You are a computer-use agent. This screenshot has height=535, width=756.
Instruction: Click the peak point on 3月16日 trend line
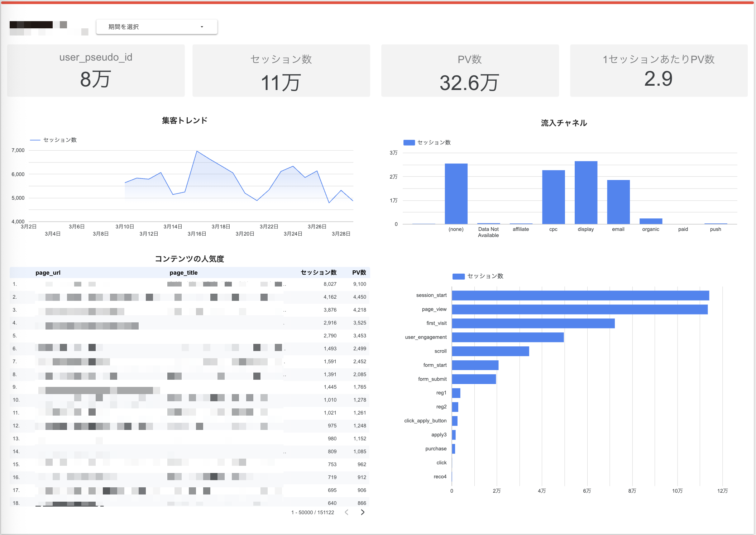[x=197, y=151]
